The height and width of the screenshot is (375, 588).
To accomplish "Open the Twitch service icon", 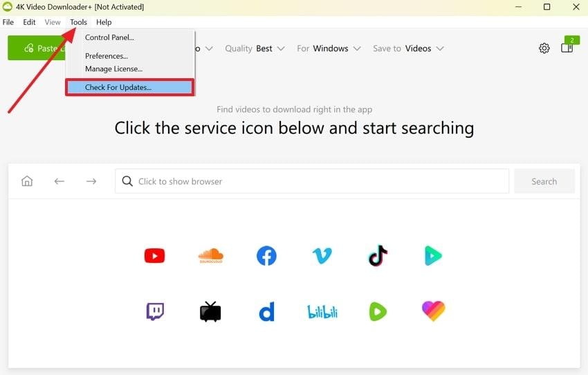I will tap(155, 311).
